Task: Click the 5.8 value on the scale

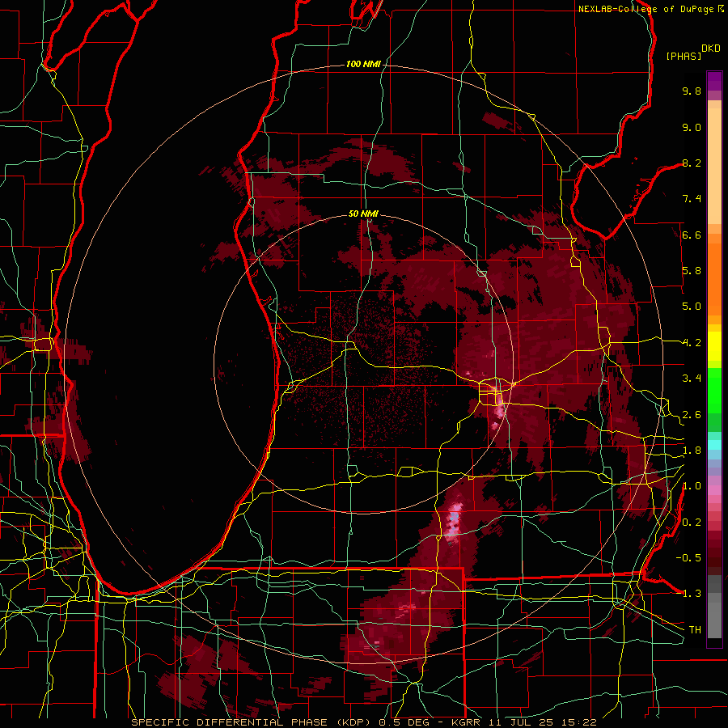Action: click(x=692, y=271)
